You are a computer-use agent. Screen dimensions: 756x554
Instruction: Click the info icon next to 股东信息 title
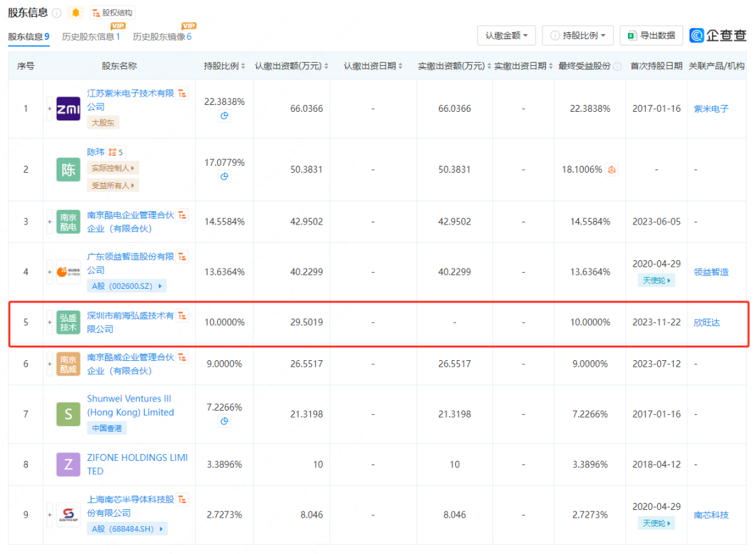(57, 13)
